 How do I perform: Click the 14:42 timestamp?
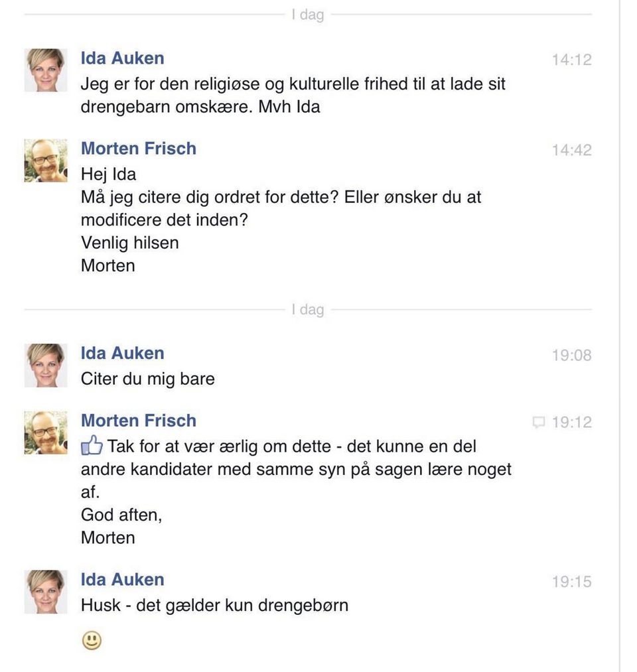[x=571, y=150]
